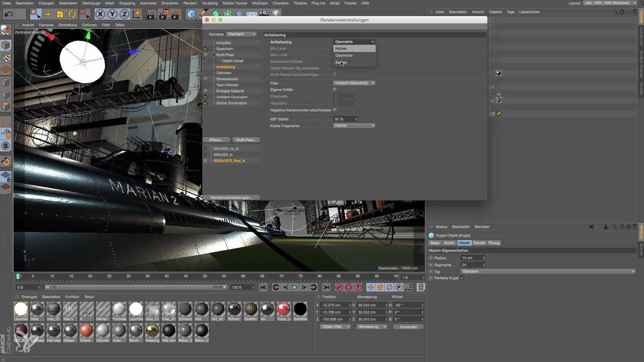Enable Stereoskopie checkbox
Viewport: 644px width, 362px height.
tap(206, 79)
